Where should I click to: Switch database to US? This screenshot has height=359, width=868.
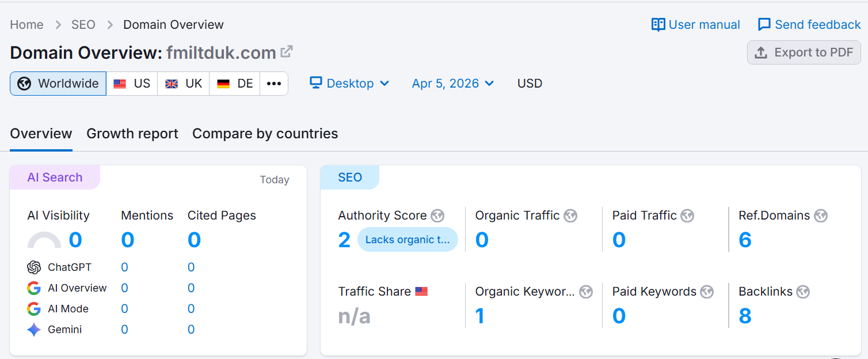pyautogui.click(x=132, y=84)
